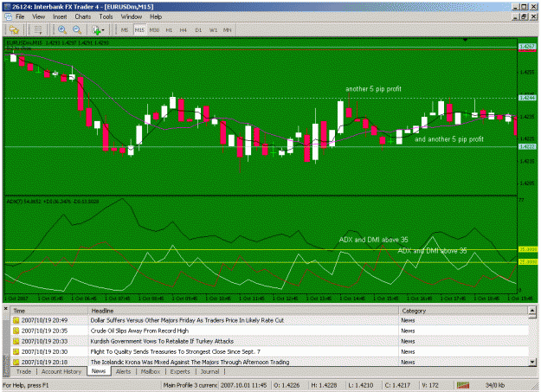541x392 pixels.
Task: Switch to the Journal tab
Action: coord(209,371)
